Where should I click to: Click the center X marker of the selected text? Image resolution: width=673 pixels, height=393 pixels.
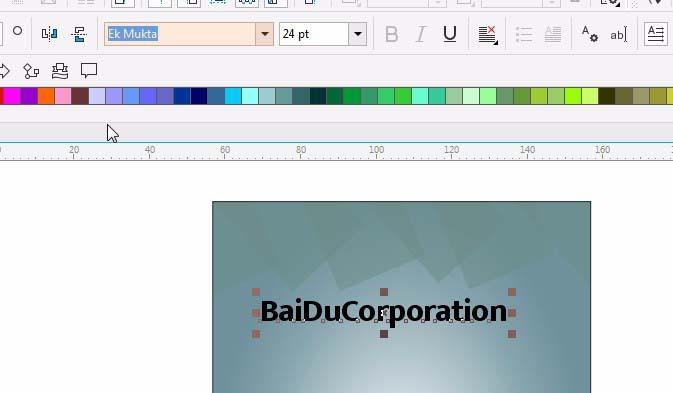click(384, 313)
